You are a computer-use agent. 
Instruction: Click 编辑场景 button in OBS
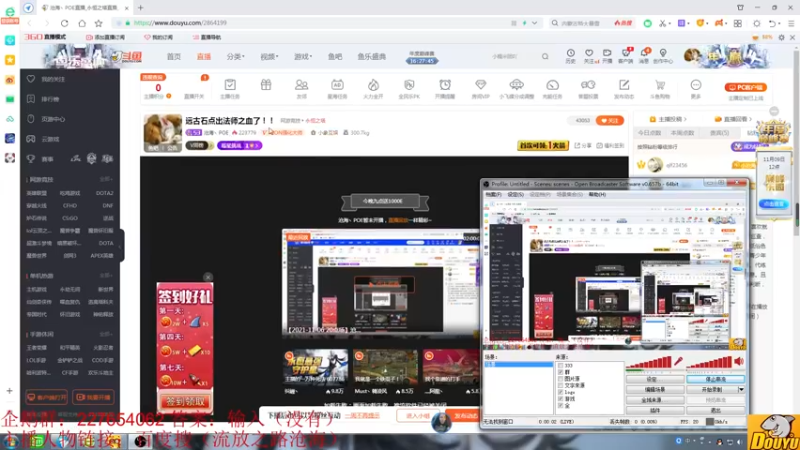(x=655, y=389)
